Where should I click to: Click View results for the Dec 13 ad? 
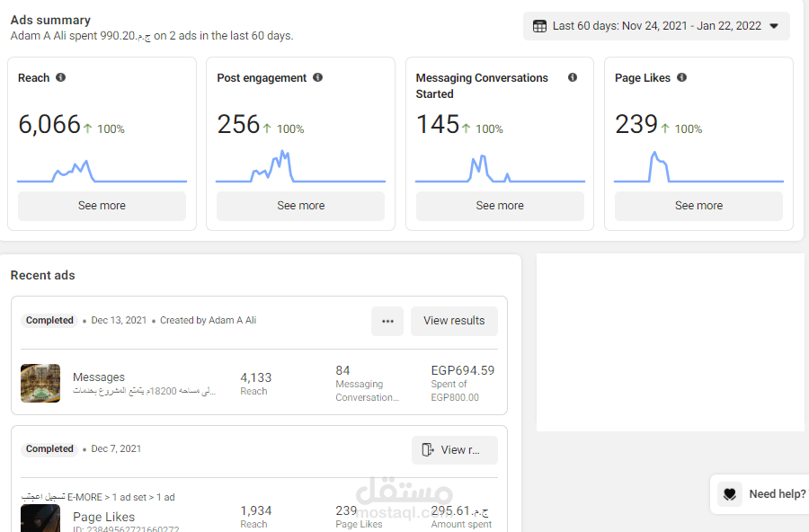[x=455, y=321]
